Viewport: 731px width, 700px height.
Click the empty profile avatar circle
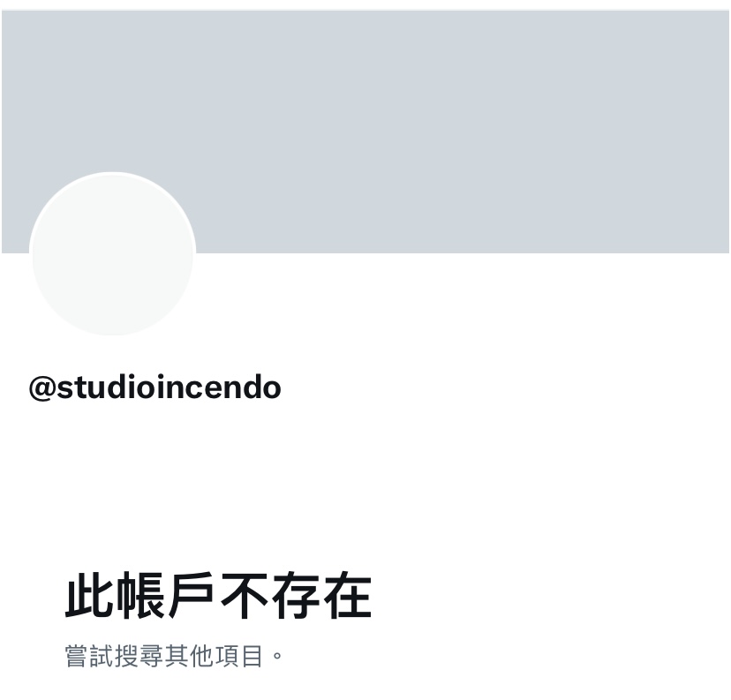tap(112, 254)
